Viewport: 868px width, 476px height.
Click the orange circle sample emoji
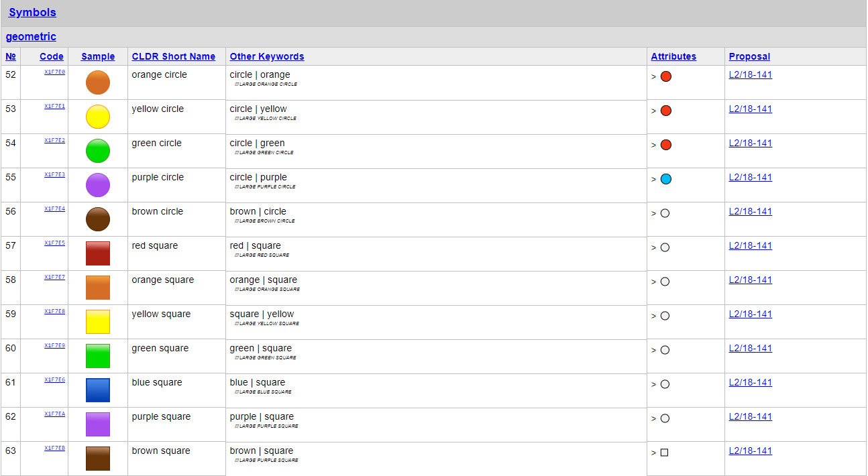(x=98, y=82)
